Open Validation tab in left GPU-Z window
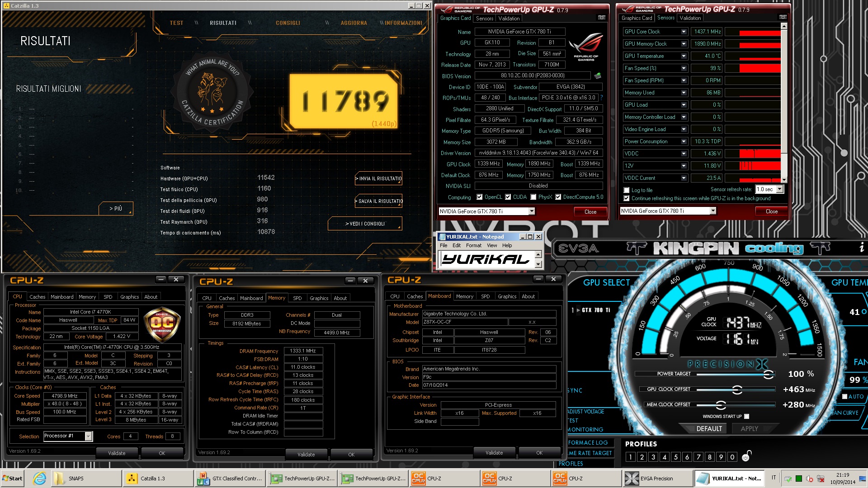The height and width of the screenshot is (488, 868). click(x=509, y=19)
